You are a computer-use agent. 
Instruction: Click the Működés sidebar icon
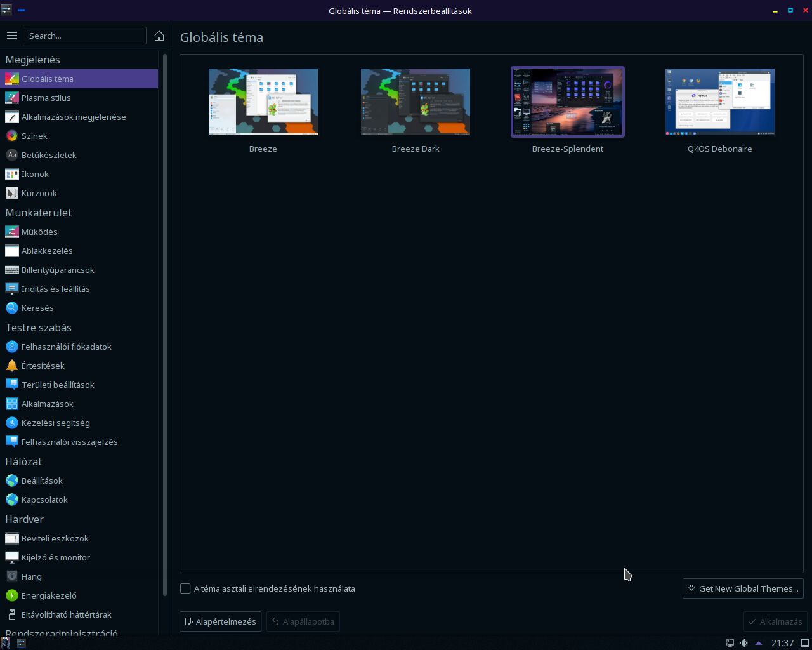11,232
